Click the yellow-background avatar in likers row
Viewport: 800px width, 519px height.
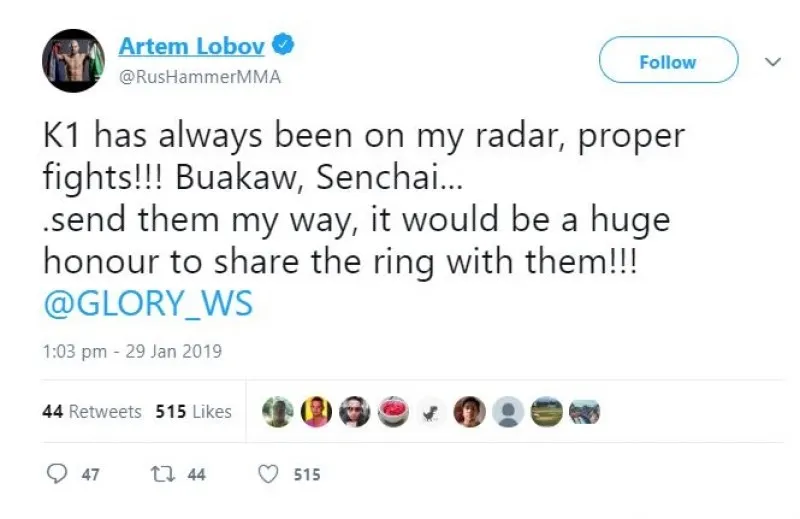point(317,411)
